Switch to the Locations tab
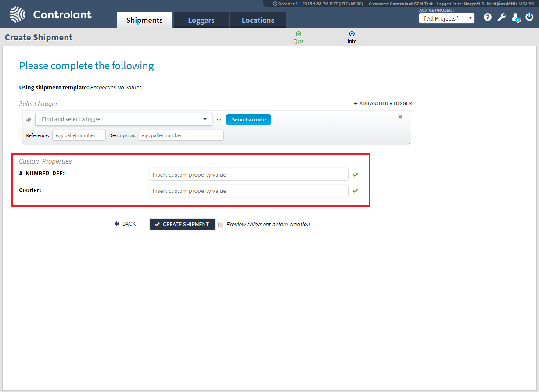 pyautogui.click(x=258, y=20)
